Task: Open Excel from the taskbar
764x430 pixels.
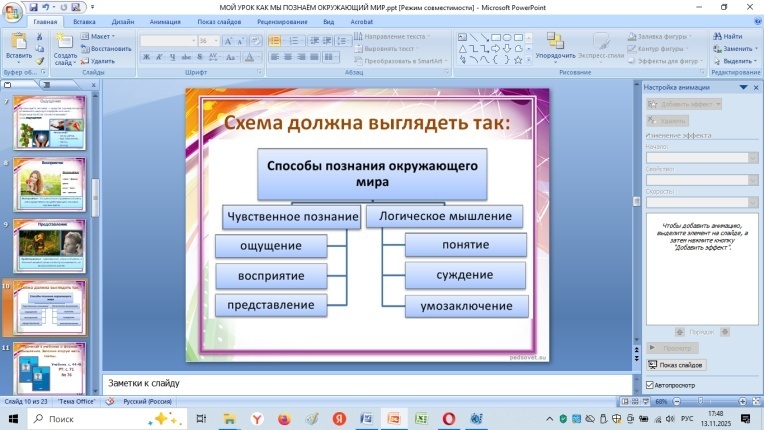Action: coord(422,419)
